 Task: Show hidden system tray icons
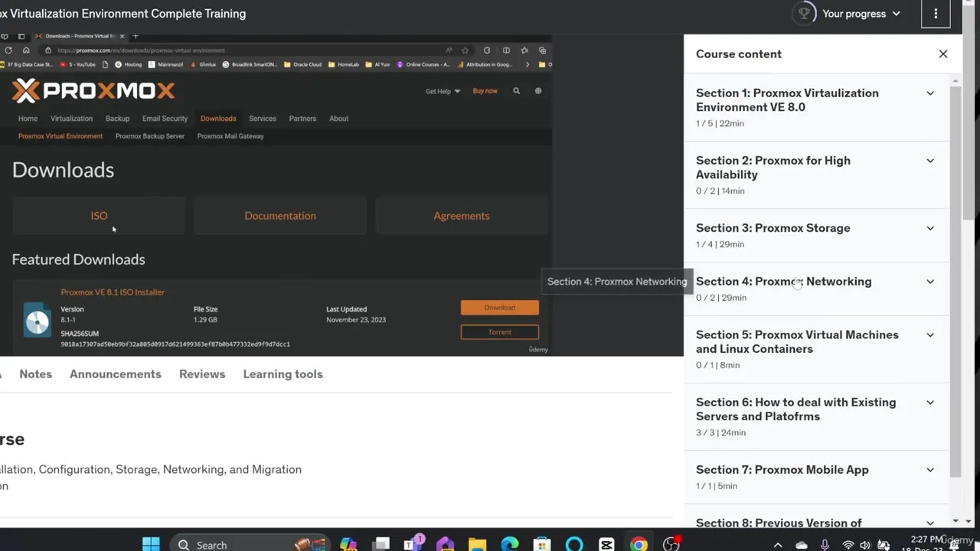778,545
